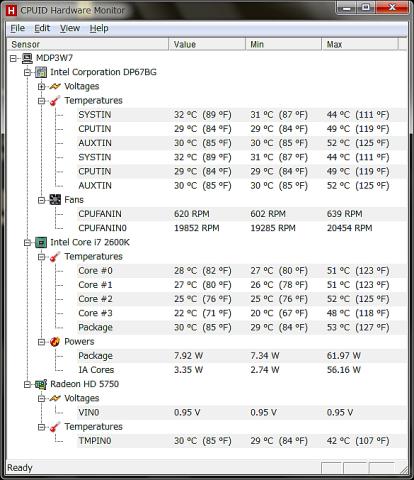Open the View menu
414x480 pixels.
70,28
